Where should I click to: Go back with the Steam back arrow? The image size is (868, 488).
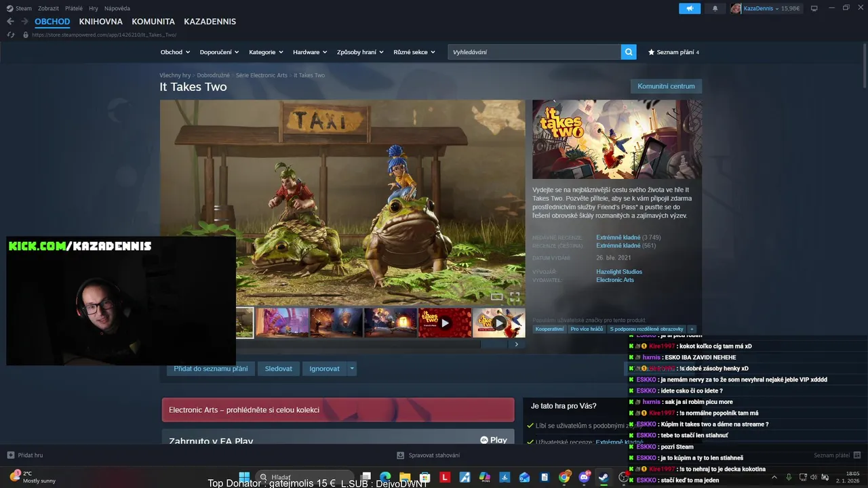10,22
